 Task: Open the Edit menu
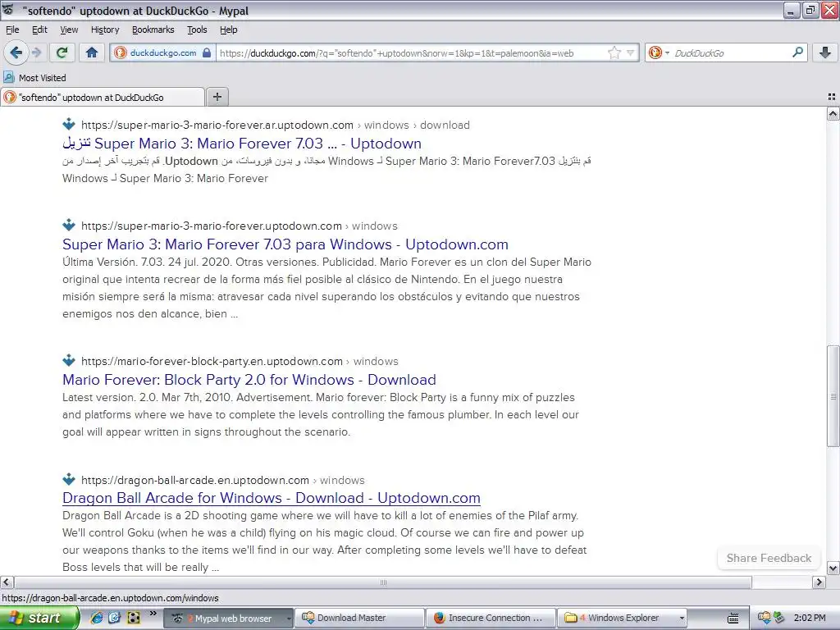[x=39, y=30]
